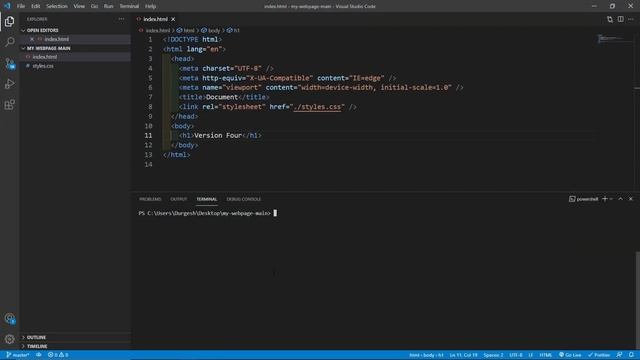This screenshot has height=360, width=640.
Task: Switch to the Problems panel tab
Action: tap(150, 199)
